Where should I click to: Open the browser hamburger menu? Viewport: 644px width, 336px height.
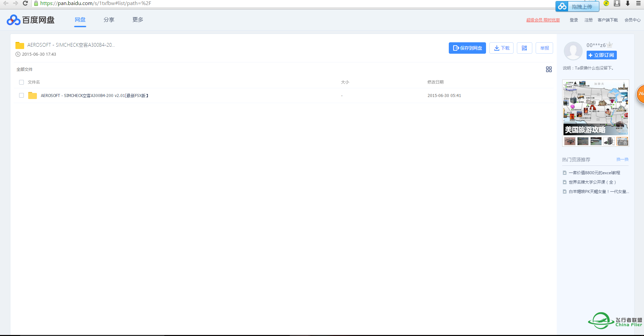coord(638,3)
